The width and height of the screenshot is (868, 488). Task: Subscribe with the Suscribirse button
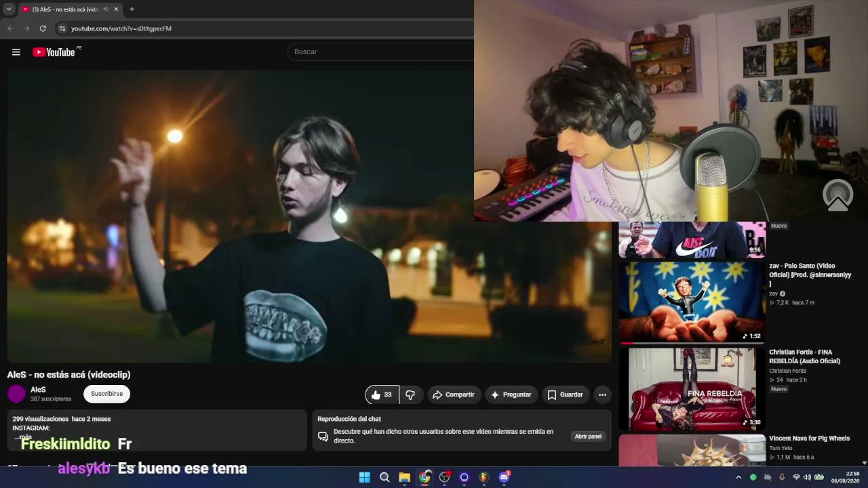tap(107, 394)
